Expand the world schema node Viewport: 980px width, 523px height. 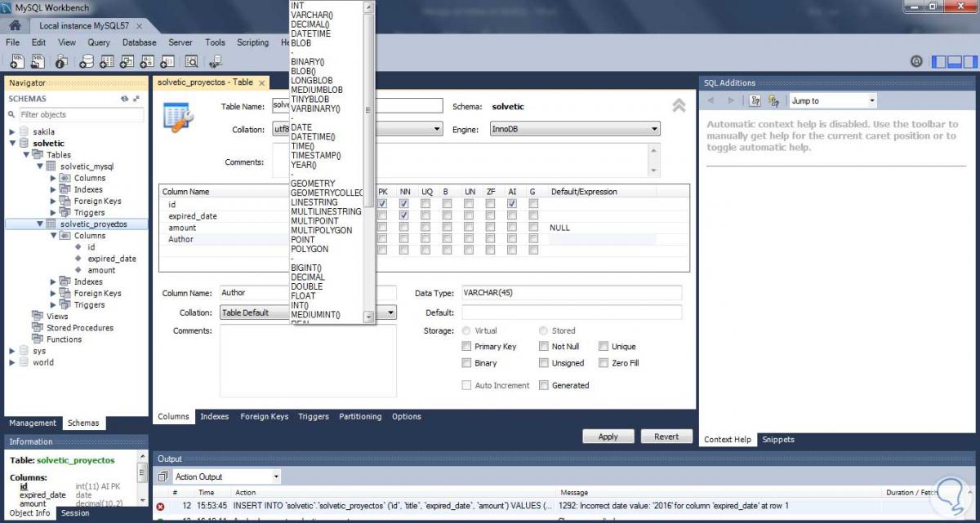click(x=11, y=362)
